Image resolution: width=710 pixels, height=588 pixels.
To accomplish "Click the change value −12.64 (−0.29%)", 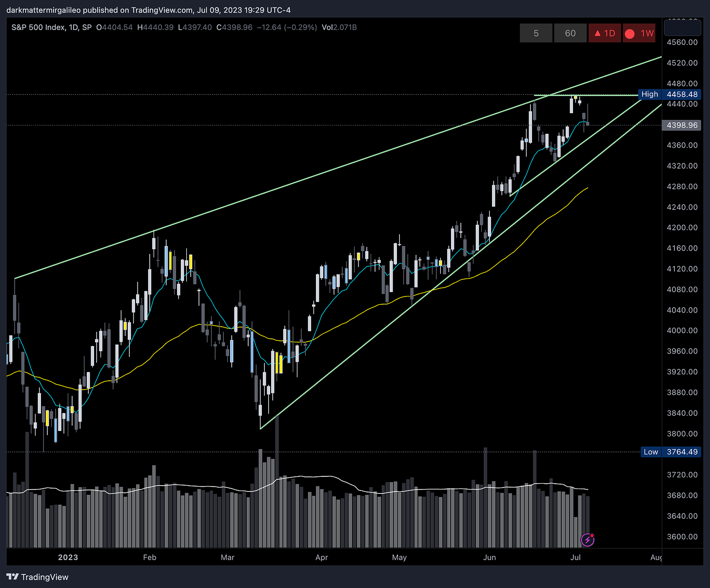I will [287, 27].
